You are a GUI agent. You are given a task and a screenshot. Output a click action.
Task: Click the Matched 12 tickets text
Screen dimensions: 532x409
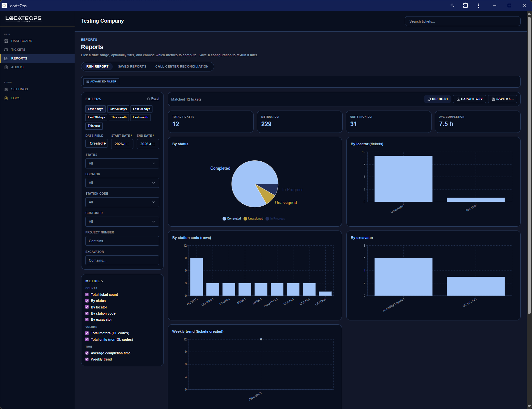coord(186,100)
